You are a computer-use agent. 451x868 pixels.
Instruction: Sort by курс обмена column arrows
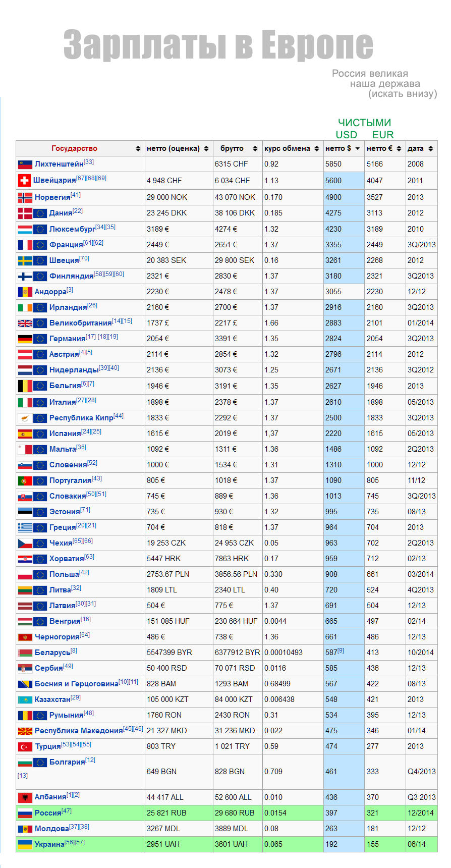[316, 148]
